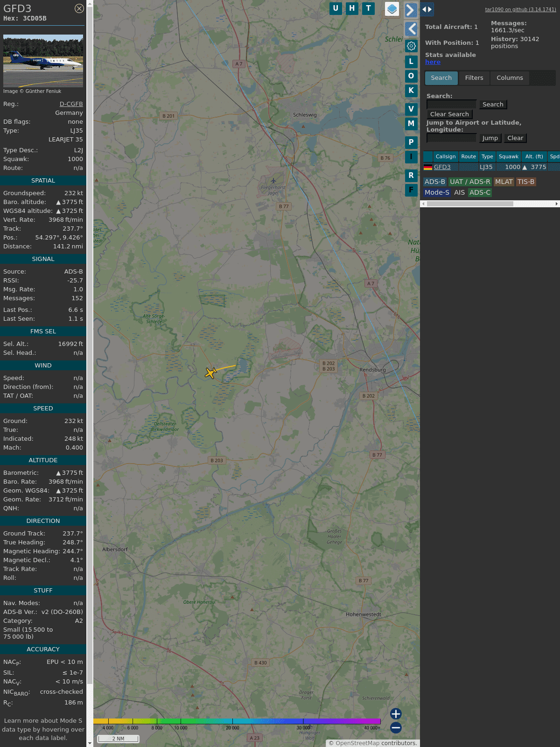Screen dimensions: 560x747
Task: Click the ADS-C legend label
Action: (x=480, y=193)
